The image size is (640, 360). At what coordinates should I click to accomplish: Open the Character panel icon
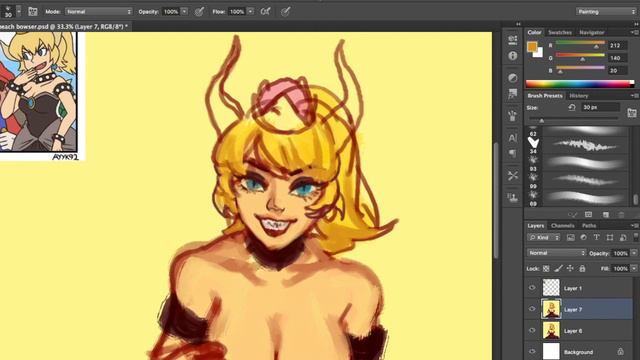(513, 138)
